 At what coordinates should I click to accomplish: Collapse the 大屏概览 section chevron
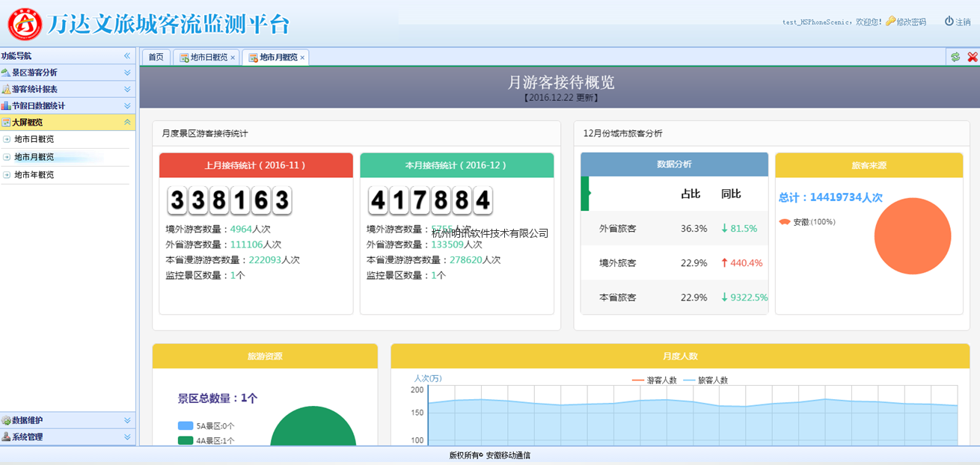(x=127, y=122)
